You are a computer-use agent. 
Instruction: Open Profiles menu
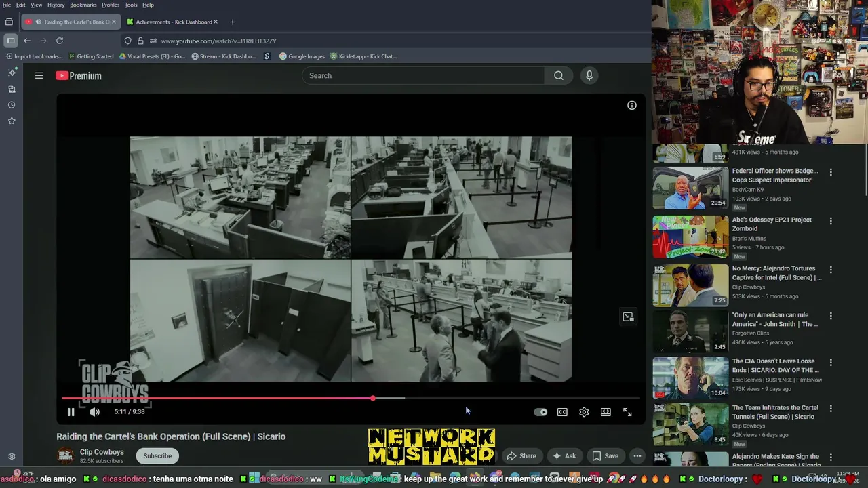tap(111, 5)
